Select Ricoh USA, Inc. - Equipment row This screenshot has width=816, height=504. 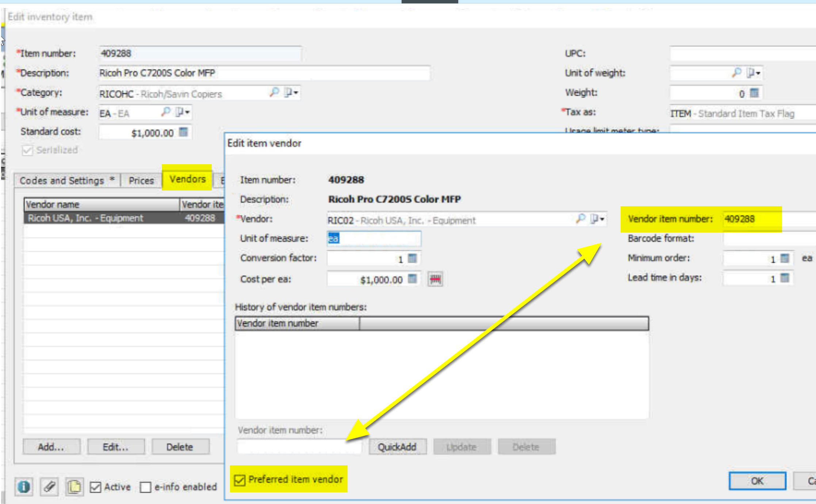pyautogui.click(x=124, y=218)
